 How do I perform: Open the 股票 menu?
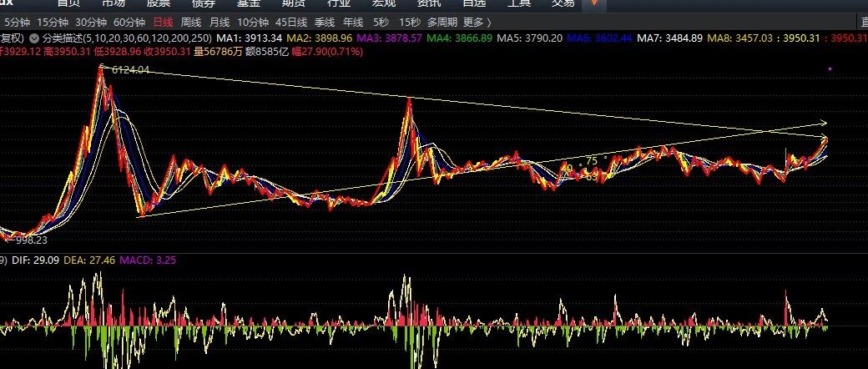(x=159, y=3)
